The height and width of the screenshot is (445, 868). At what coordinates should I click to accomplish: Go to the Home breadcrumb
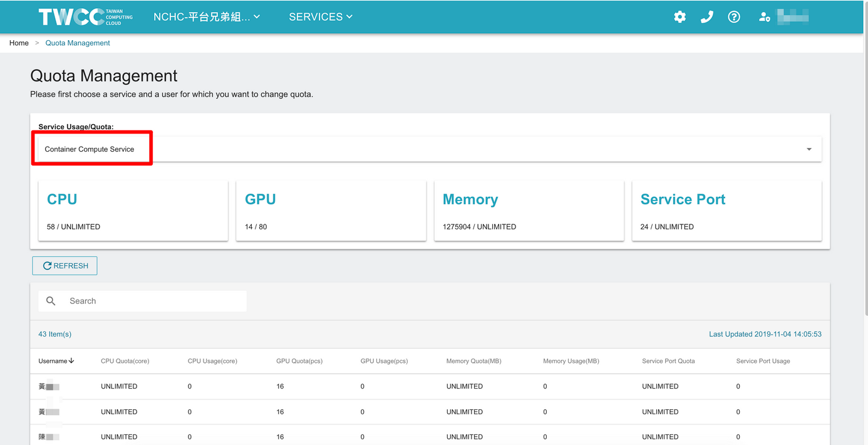pos(19,43)
